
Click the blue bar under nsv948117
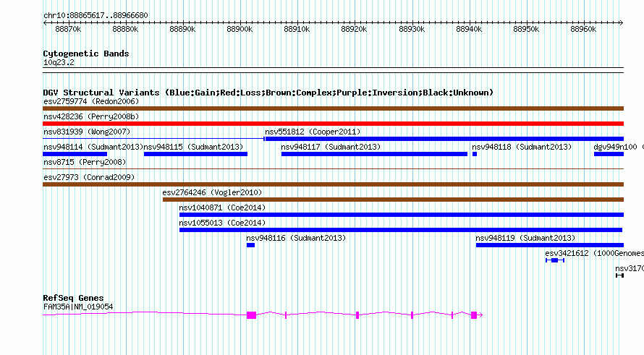click(374, 154)
